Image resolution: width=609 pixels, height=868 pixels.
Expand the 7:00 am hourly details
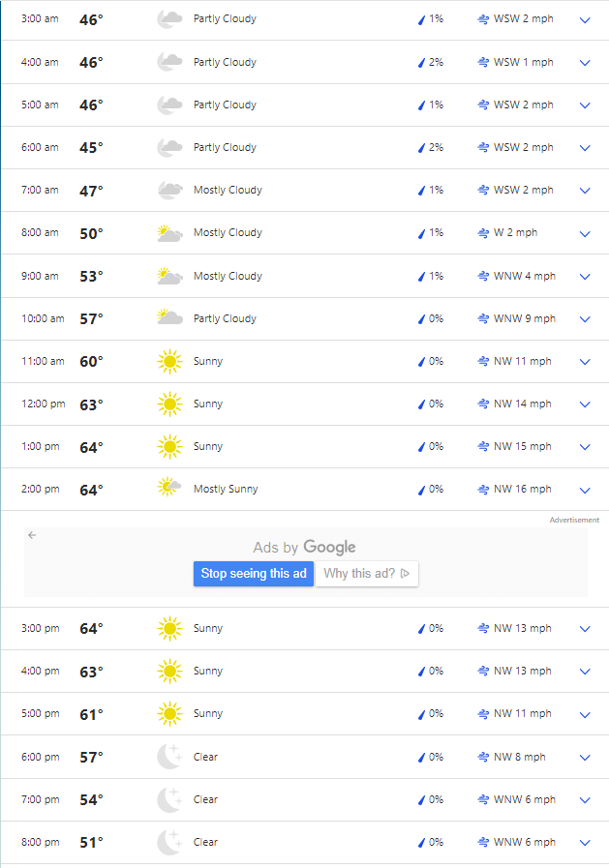coord(585,191)
